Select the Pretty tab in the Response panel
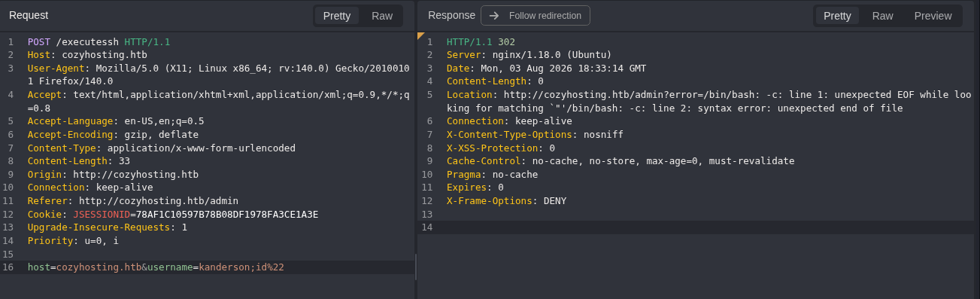Screen dimensions: 980x299 coord(837,16)
